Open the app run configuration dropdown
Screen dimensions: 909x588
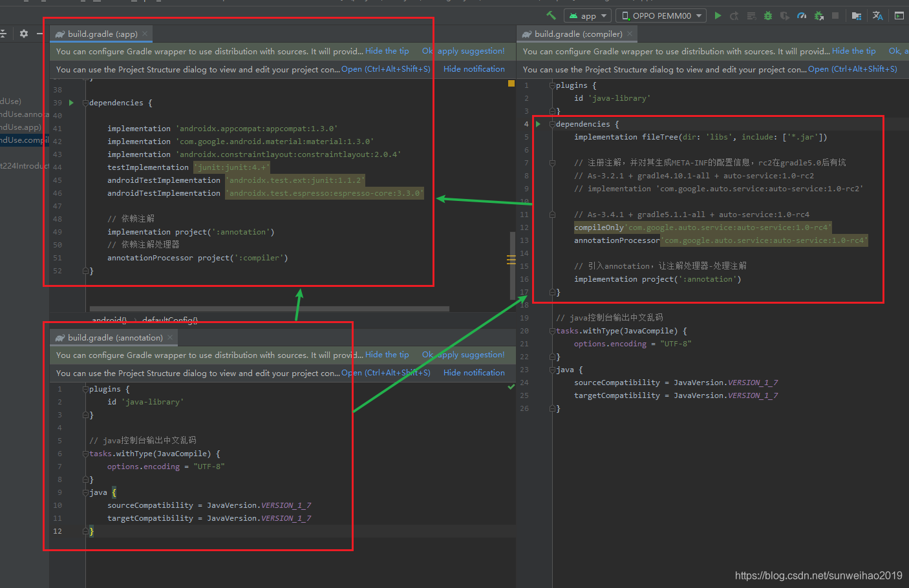[x=587, y=16]
